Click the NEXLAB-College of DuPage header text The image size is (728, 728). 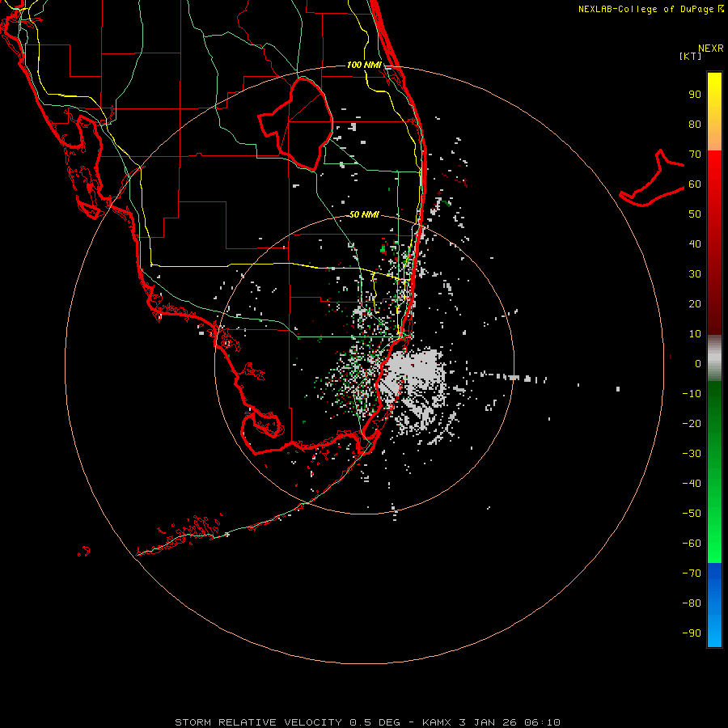[x=651, y=9]
